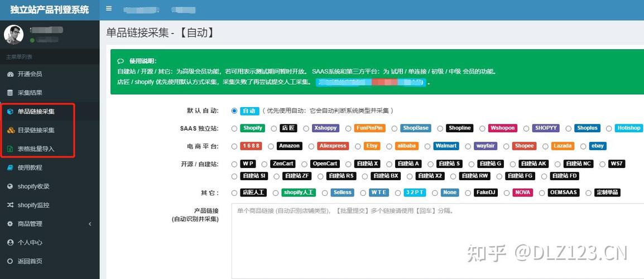This screenshot has height=279, width=644.
Task: Select the FunPinPin radio option
Action: point(348,128)
